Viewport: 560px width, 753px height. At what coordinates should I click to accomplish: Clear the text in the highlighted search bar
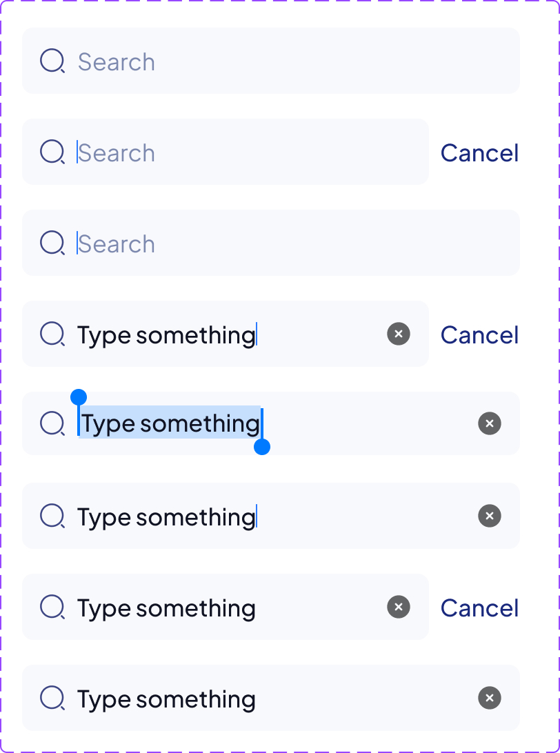click(489, 423)
